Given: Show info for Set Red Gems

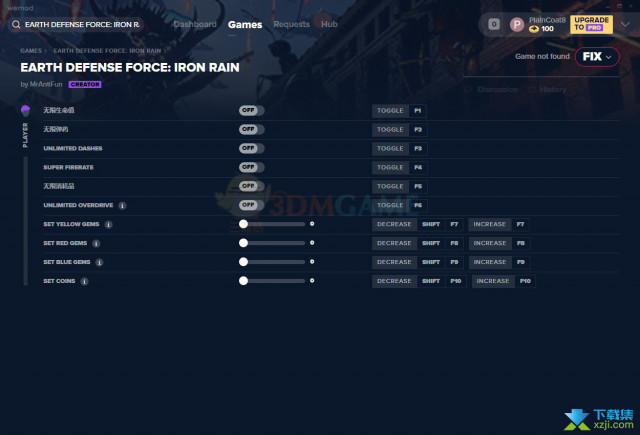Looking at the screenshot, I should pos(96,243).
